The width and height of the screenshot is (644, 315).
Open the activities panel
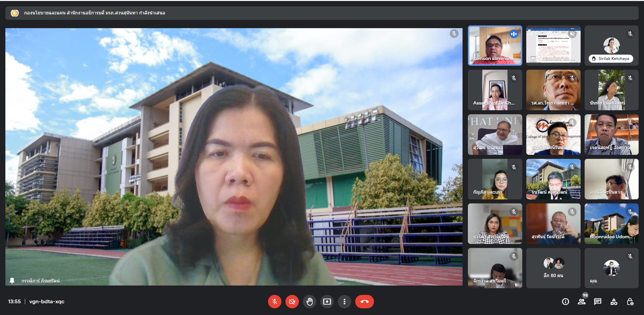(x=614, y=302)
